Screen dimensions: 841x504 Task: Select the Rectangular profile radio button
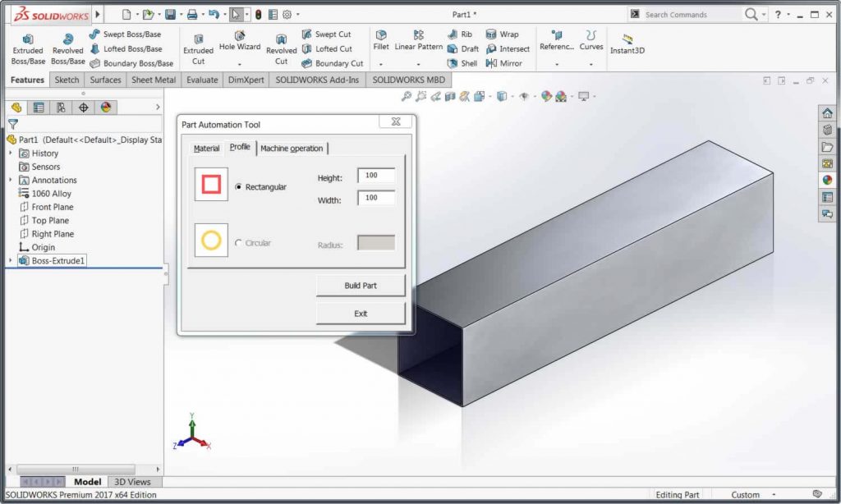click(x=238, y=186)
